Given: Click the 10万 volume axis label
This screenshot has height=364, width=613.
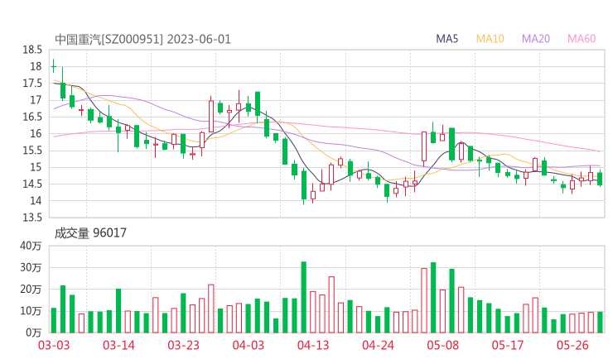Looking at the screenshot, I should pyautogui.click(x=31, y=311).
